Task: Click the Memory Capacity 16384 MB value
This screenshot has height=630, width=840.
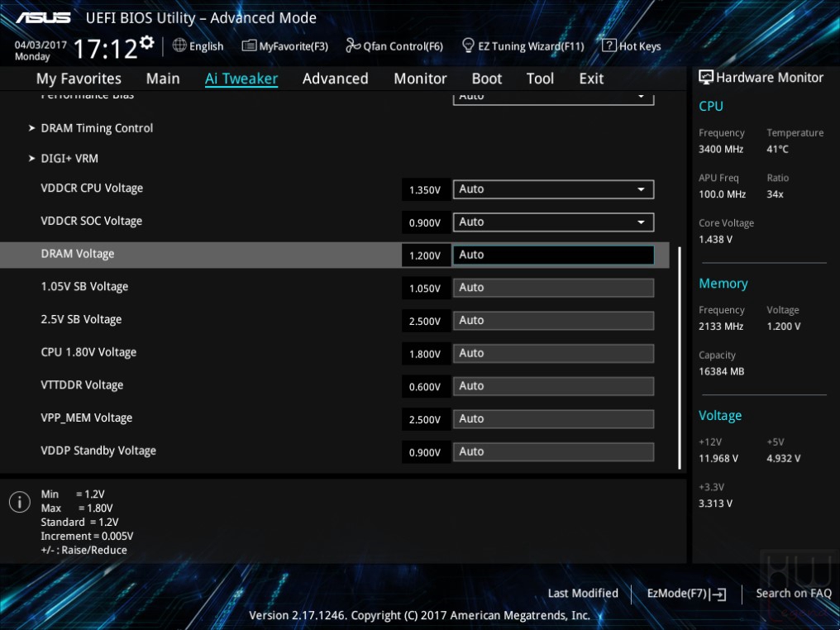Action: pos(722,371)
